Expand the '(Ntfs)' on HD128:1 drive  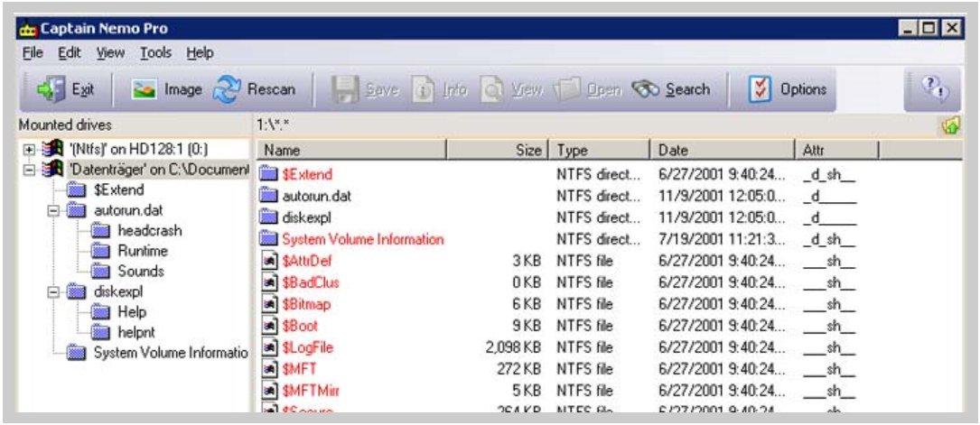tap(28, 150)
